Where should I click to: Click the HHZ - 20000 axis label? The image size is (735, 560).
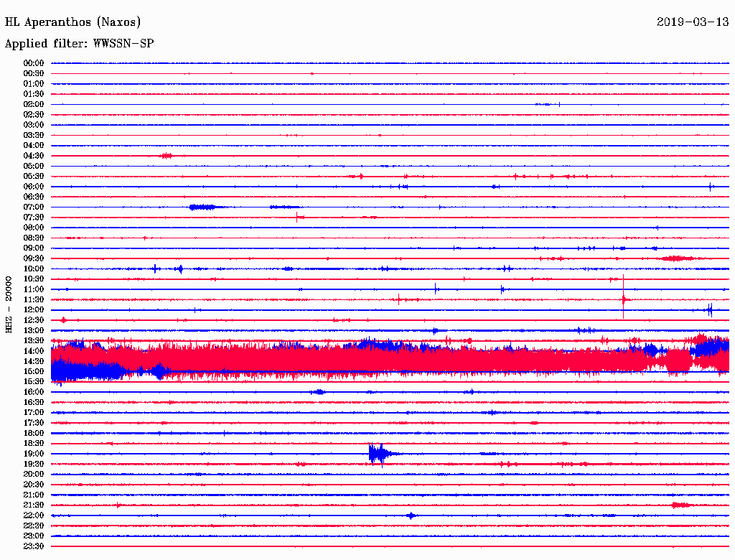(9, 305)
